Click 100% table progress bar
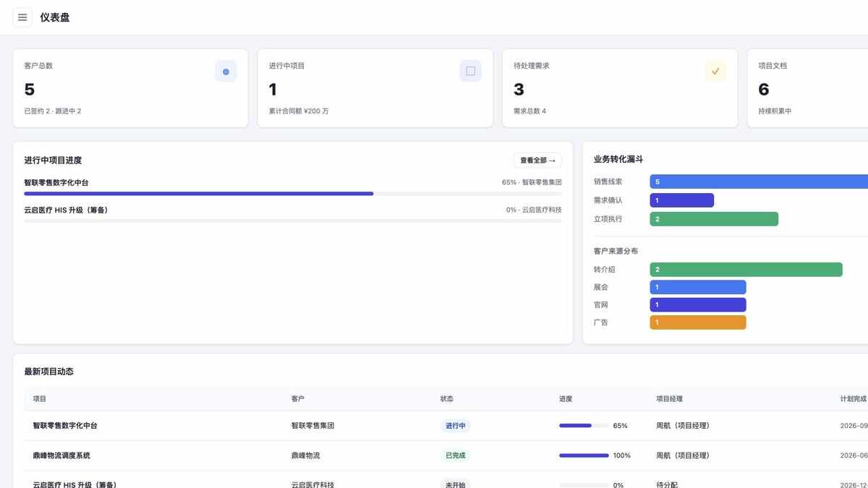This screenshot has height=488, width=868. tap(584, 455)
